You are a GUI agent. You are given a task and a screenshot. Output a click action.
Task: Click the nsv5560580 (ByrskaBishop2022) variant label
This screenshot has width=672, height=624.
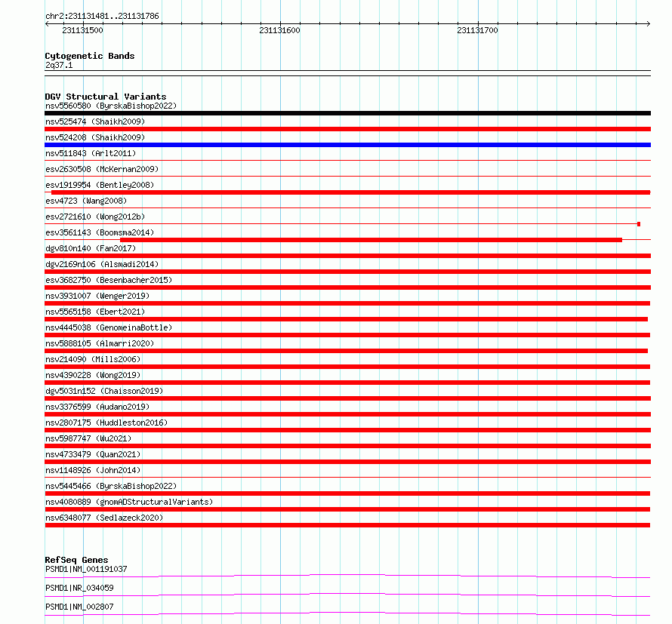point(111,106)
